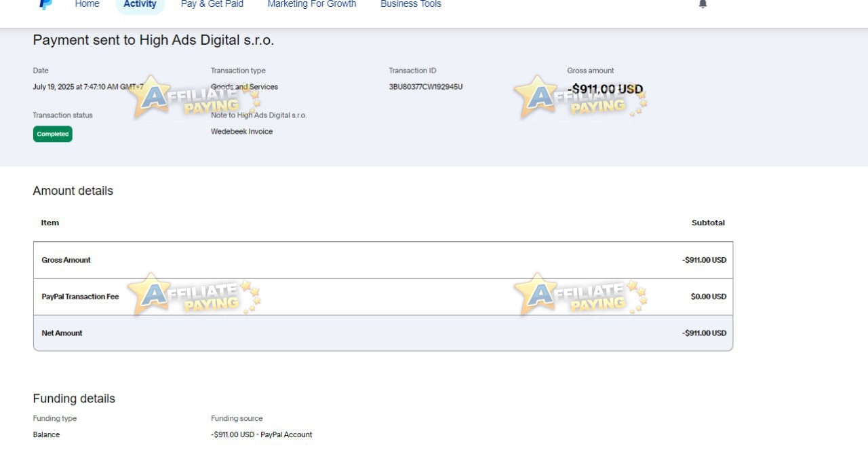The height and width of the screenshot is (467, 868).
Task: Click '-$911.00 USD - PayPal Account' funding source
Action: (x=262, y=434)
